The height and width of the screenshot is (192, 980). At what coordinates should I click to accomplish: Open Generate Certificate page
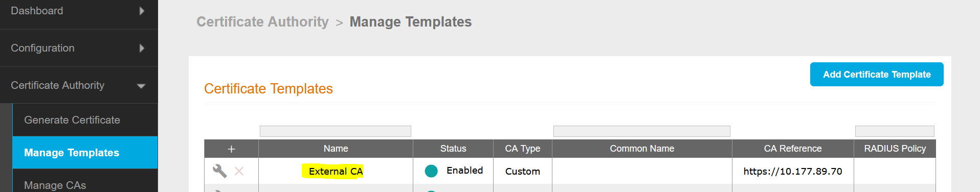coord(85,120)
